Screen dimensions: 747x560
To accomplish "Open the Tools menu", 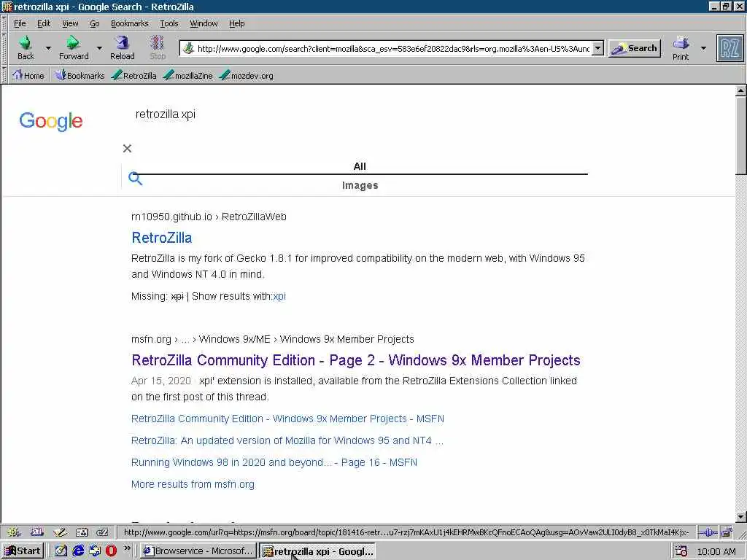I will 169,23.
